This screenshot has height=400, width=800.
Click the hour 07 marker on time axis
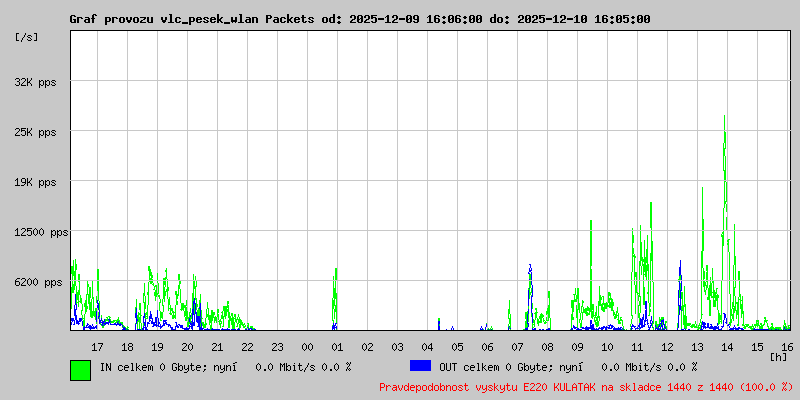(x=517, y=347)
